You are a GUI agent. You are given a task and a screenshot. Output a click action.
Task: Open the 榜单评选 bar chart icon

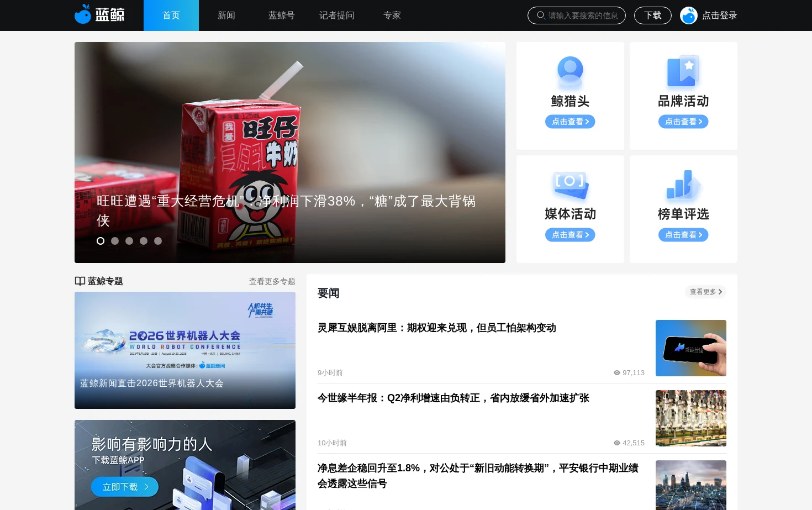click(x=683, y=185)
